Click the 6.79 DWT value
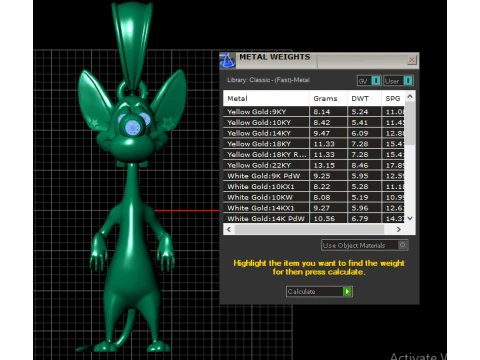The height and width of the screenshot is (360, 480). [360, 218]
